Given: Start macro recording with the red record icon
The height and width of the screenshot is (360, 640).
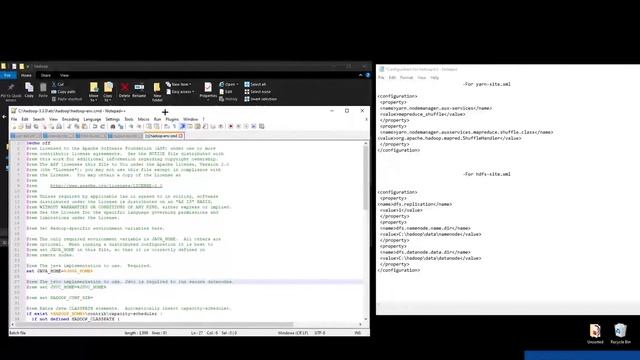Looking at the screenshot, I should [x=230, y=127].
